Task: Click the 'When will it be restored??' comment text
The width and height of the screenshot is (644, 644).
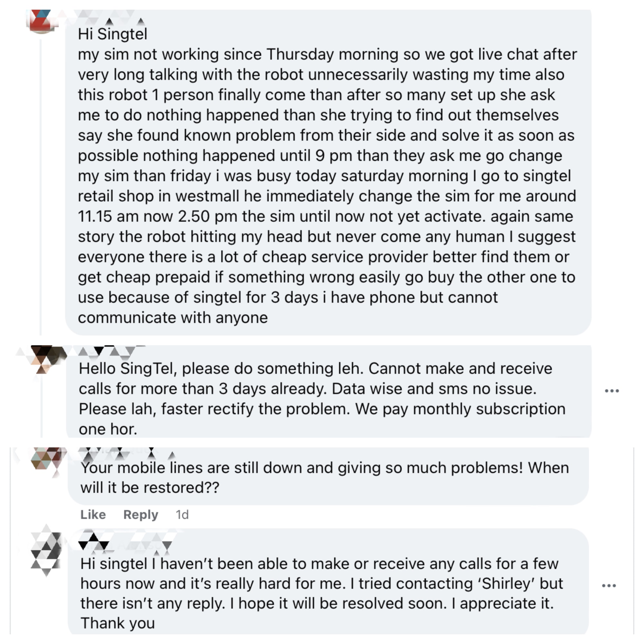Action: [150, 488]
